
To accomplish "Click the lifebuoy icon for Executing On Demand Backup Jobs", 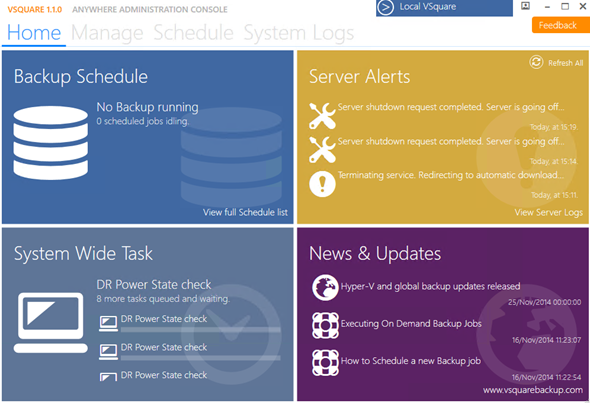I will click(x=325, y=325).
